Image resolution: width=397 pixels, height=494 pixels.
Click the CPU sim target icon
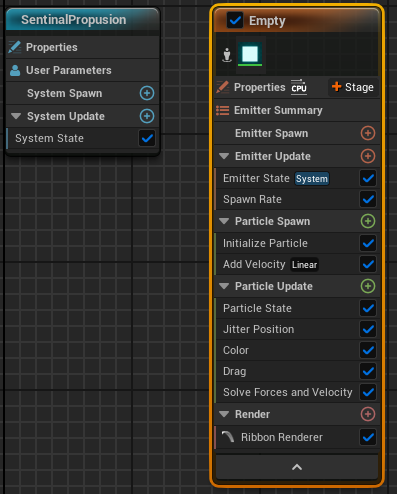click(x=299, y=87)
